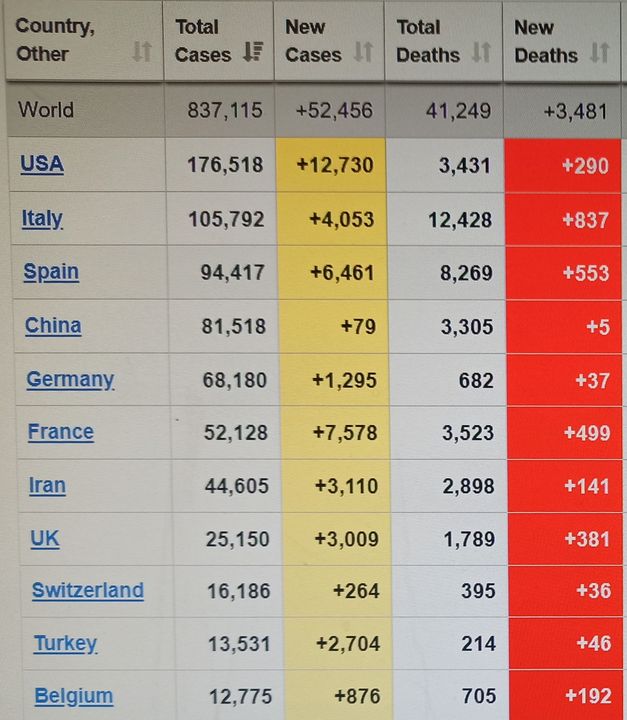Click the Total Cases column header
The height and width of the screenshot is (720, 627).
click(219, 41)
